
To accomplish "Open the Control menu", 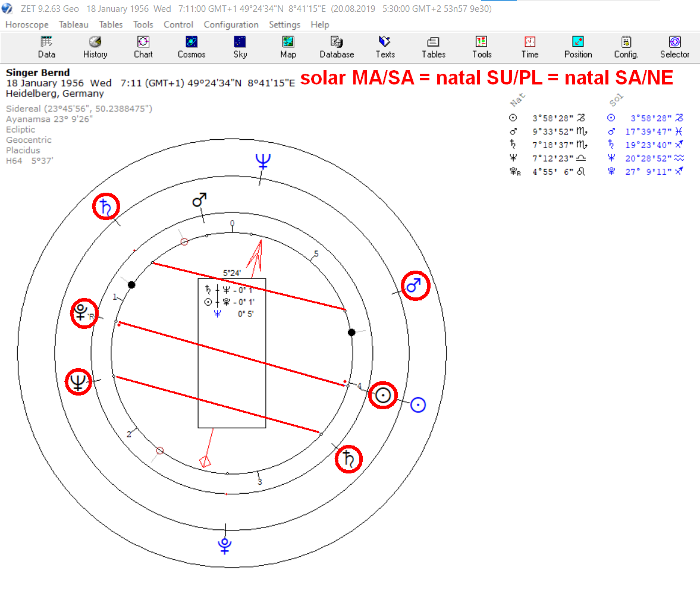I will pos(178,24).
